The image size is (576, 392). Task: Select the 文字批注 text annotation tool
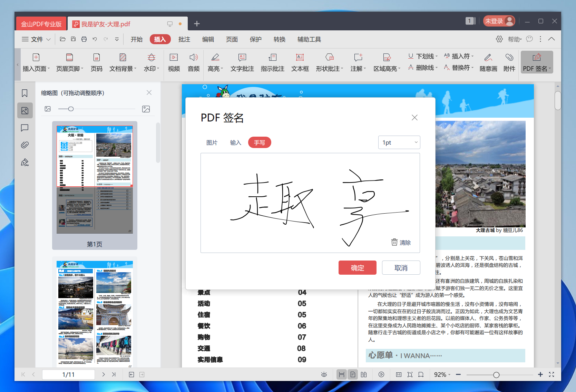[x=242, y=62]
